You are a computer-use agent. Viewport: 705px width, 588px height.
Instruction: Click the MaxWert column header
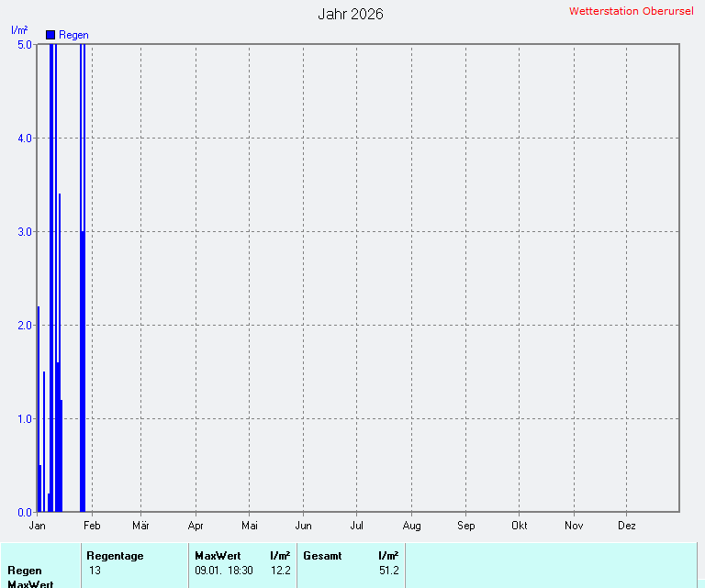coord(218,556)
